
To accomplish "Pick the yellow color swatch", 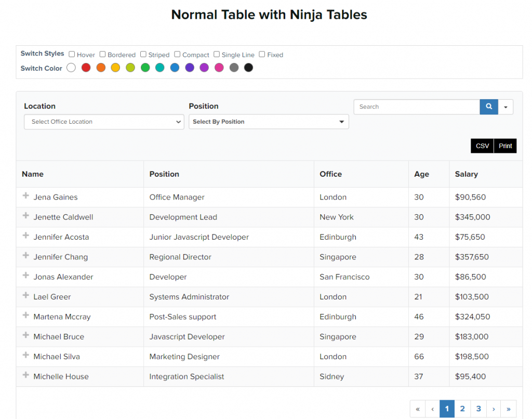I will pyautogui.click(x=116, y=68).
